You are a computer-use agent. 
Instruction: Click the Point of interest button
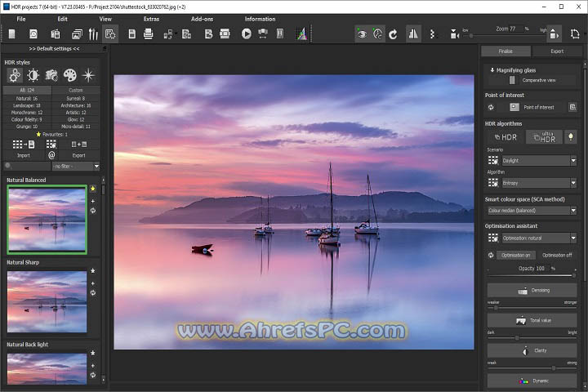pyautogui.click(x=532, y=107)
